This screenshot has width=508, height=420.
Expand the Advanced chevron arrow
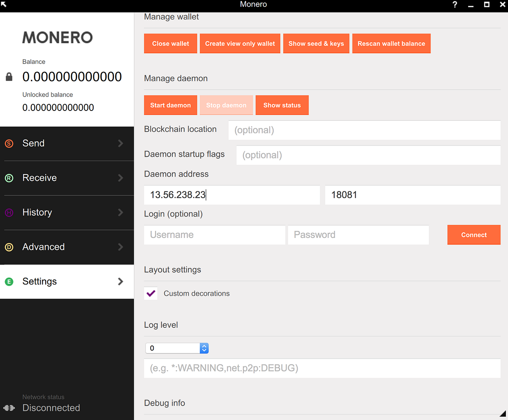pos(121,247)
